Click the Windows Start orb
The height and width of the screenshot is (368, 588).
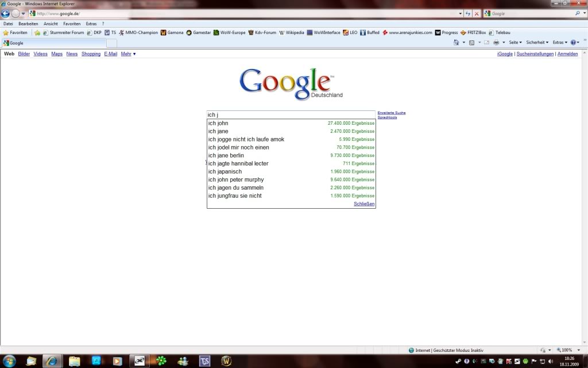point(9,361)
